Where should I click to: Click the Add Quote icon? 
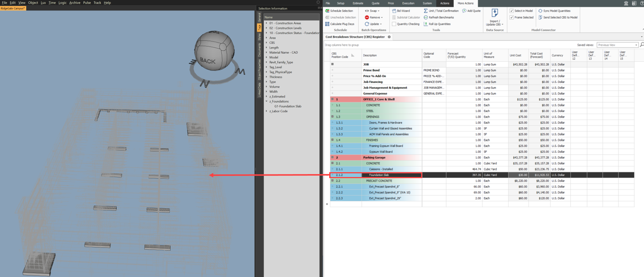tap(464, 11)
